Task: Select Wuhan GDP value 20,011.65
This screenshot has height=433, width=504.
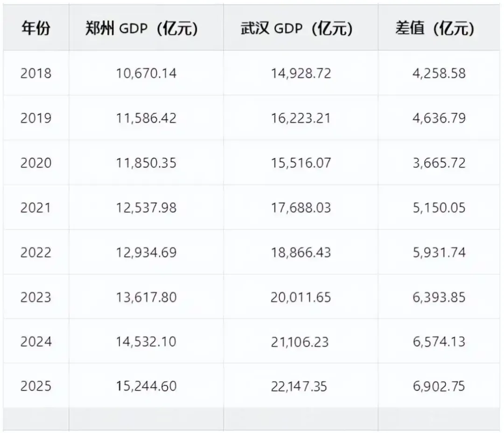Action: tap(301, 297)
